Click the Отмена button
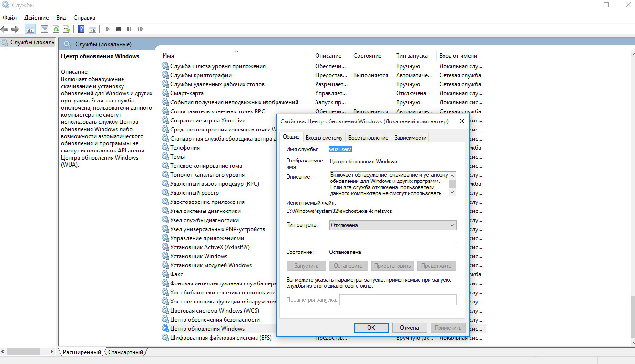This screenshot has height=364, width=635. [410, 328]
